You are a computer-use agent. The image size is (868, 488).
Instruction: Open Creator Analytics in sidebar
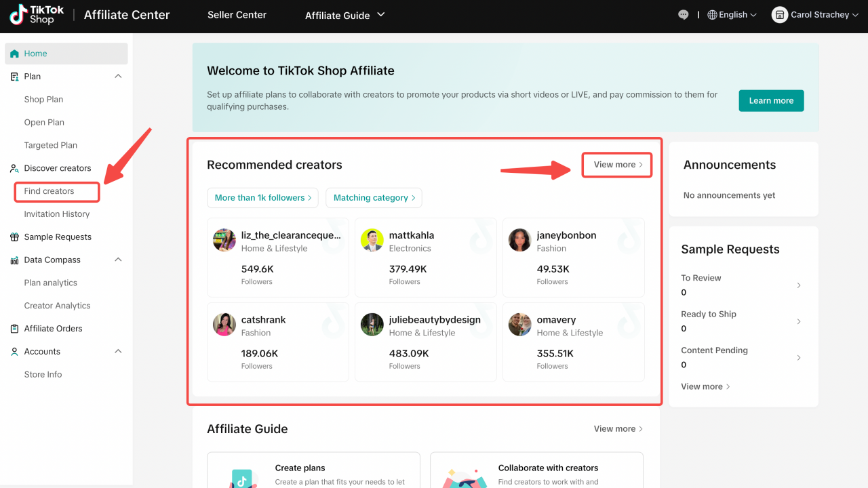pos(58,306)
